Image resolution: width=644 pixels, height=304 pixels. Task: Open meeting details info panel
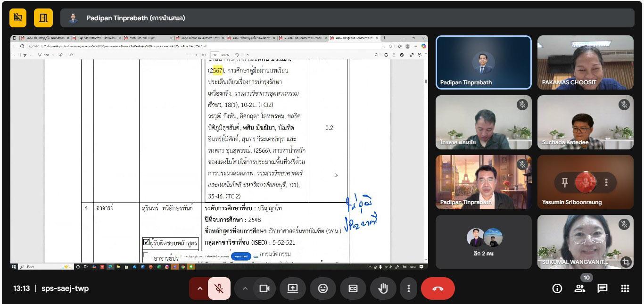pyautogui.click(x=557, y=288)
